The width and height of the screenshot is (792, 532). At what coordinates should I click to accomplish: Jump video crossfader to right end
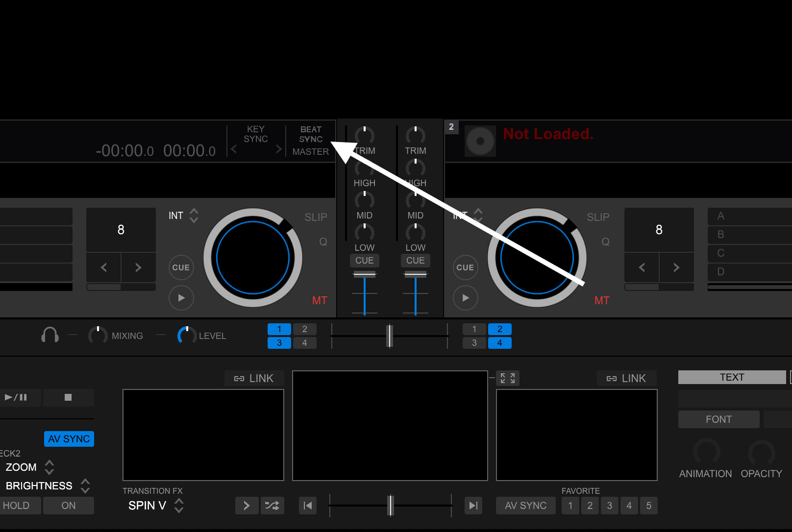pos(473,506)
